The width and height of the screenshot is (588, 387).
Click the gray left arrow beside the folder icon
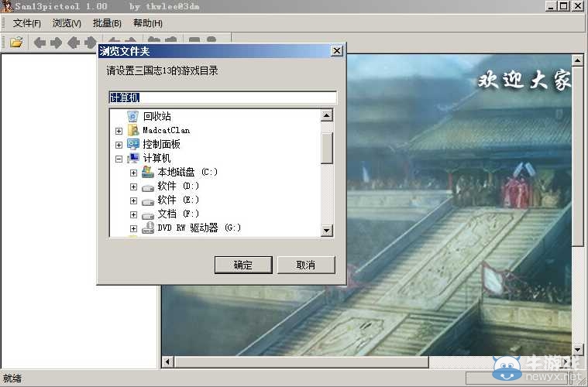point(40,43)
